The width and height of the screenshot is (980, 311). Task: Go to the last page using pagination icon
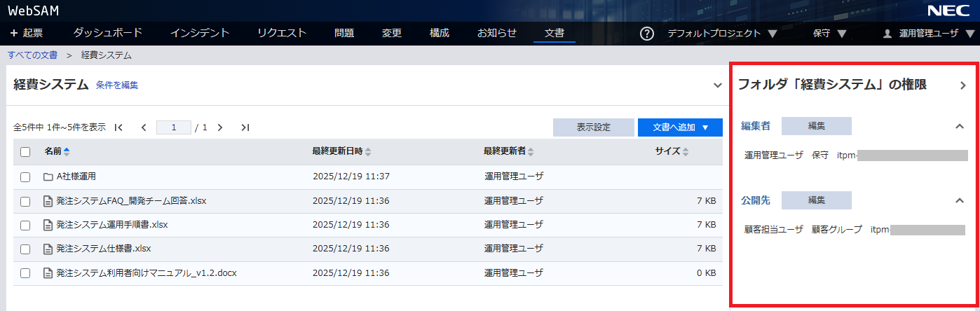coord(245,127)
